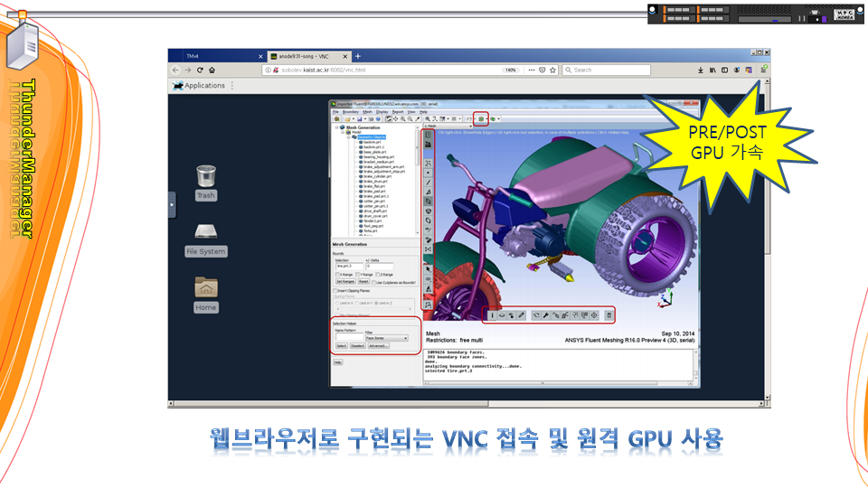Select the Limit in X radio button
Viewport: 868px width, 488px height.
[337, 304]
